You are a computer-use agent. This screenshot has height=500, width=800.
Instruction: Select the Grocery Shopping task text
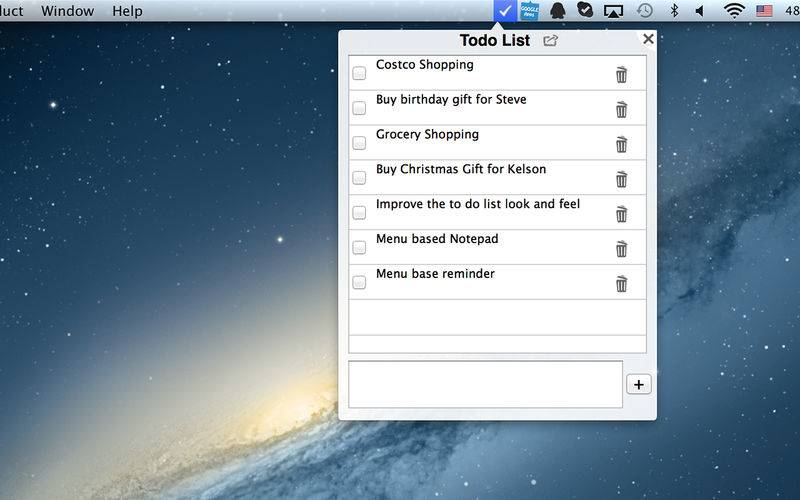click(x=428, y=135)
